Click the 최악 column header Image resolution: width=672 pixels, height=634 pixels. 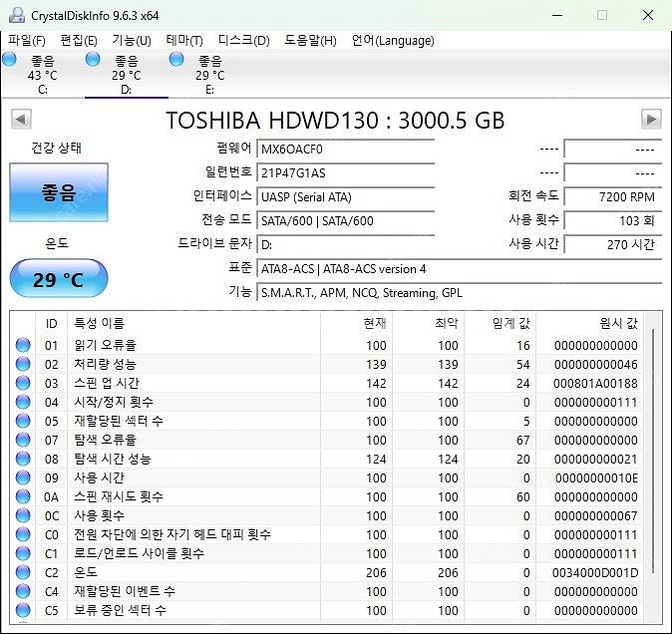pyautogui.click(x=428, y=323)
